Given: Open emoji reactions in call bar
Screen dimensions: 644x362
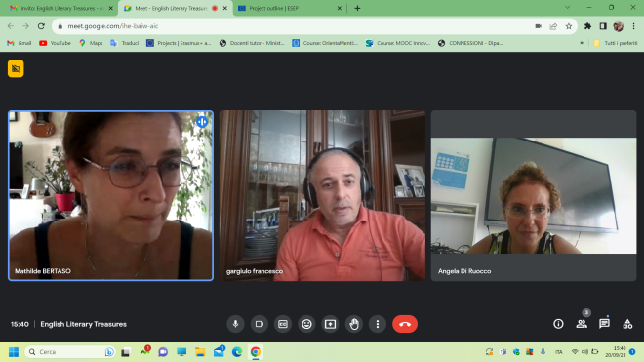Looking at the screenshot, I should (306, 324).
